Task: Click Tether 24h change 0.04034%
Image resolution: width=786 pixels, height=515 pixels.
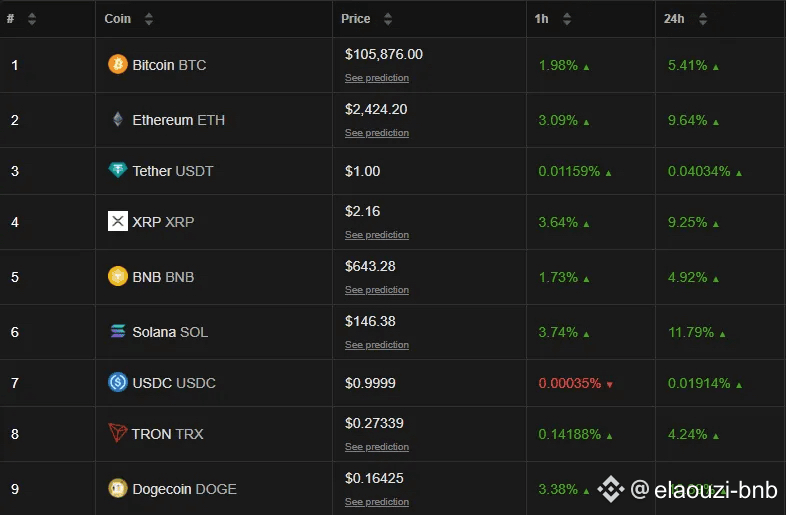Action: [x=699, y=171]
